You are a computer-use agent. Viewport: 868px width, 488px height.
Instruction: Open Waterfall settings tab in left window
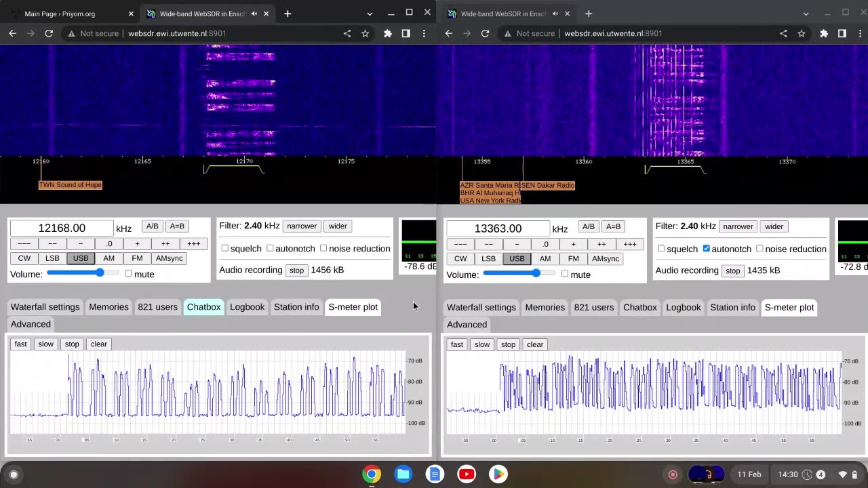[45, 307]
